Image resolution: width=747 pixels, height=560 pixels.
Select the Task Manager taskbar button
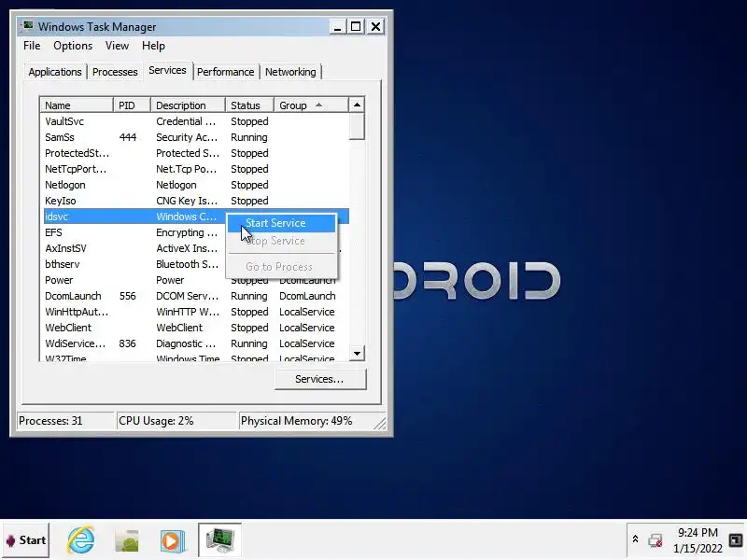(219, 540)
